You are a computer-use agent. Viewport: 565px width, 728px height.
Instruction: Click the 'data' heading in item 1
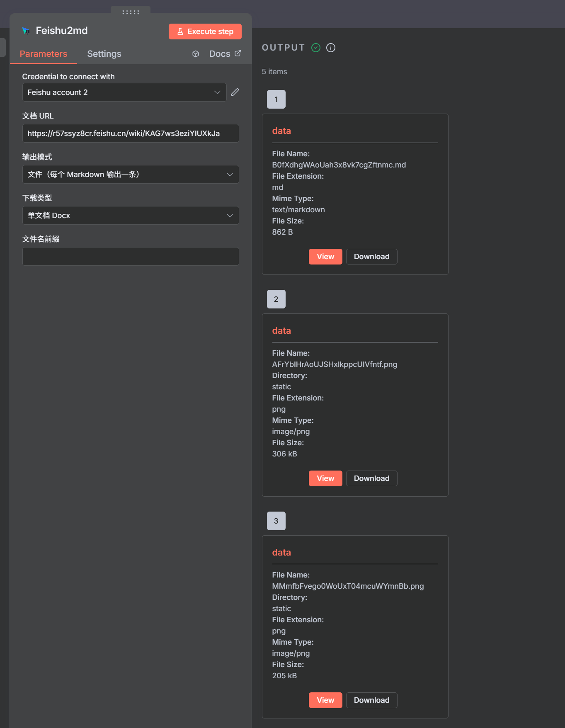[281, 131]
